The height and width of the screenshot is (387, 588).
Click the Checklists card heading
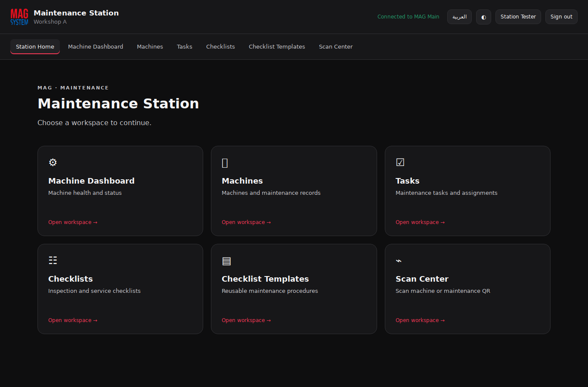pyautogui.click(x=71, y=279)
